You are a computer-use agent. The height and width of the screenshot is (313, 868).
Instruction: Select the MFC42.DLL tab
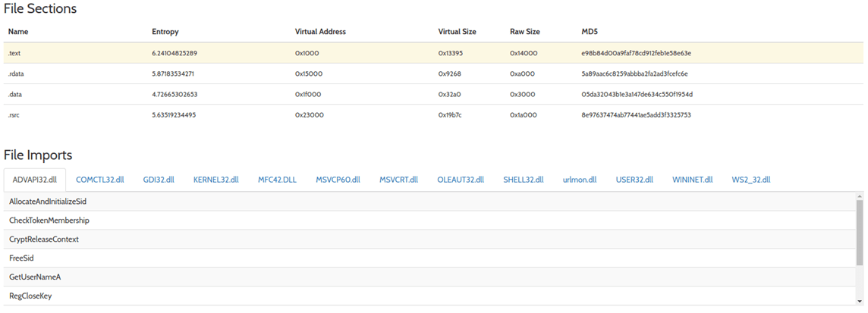pos(277,180)
